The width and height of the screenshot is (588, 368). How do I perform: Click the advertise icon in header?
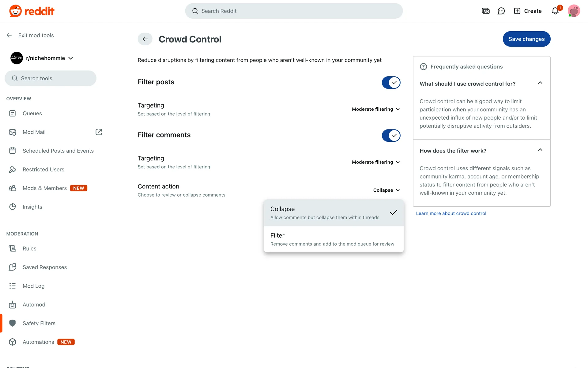click(x=486, y=11)
